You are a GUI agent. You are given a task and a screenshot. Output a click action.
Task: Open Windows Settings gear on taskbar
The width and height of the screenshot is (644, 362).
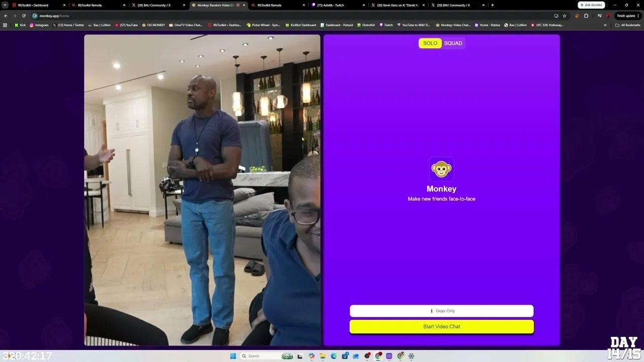(x=411, y=356)
